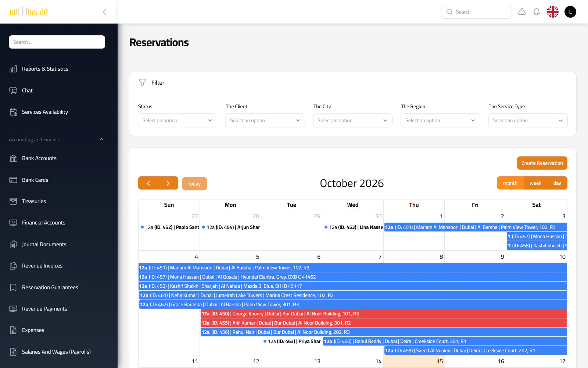The width and height of the screenshot is (588, 368).
Task: Click the Journal Documents clipboard icon
Action: pyautogui.click(x=13, y=244)
